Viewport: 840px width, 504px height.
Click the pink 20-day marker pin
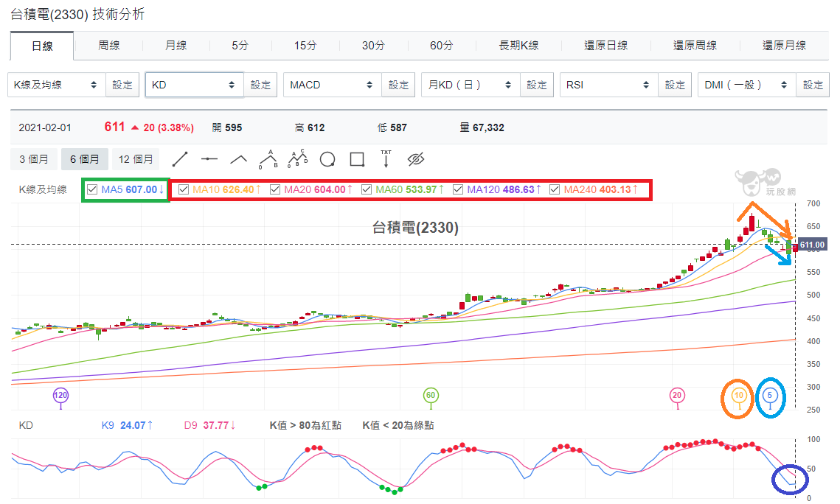(x=677, y=396)
